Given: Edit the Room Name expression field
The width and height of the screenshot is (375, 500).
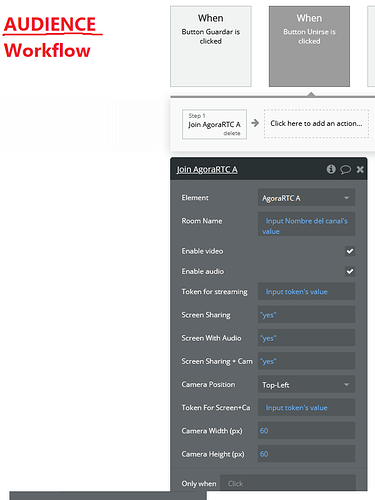Looking at the screenshot, I should (x=306, y=224).
